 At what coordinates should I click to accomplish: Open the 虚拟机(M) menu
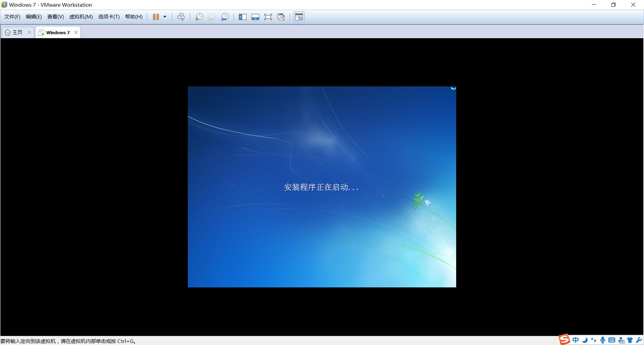point(81,17)
